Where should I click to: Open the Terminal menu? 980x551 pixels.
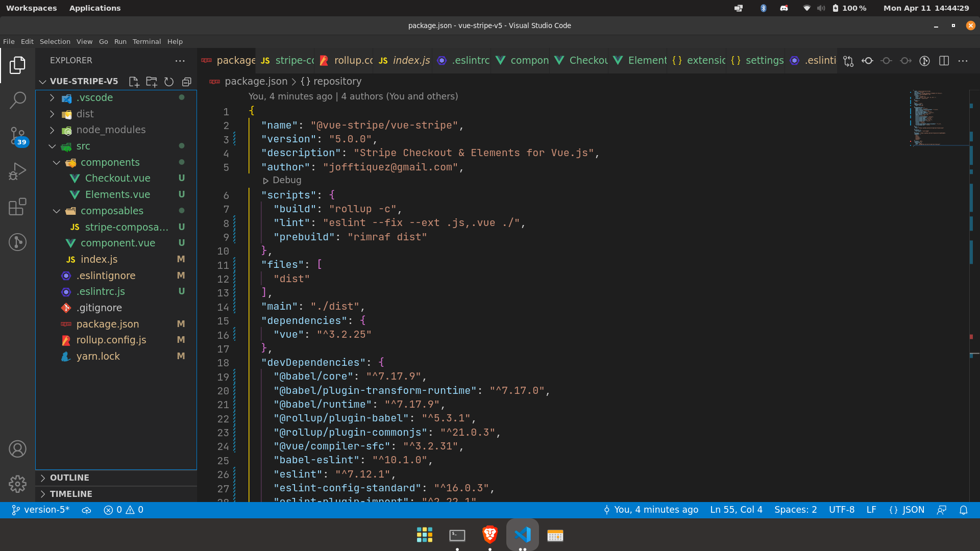[146, 41]
